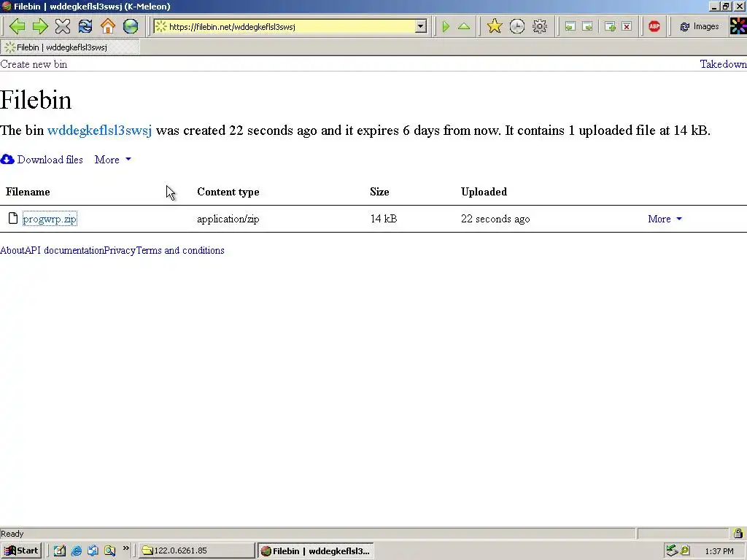
Task: Click the Size column header
Action: pyautogui.click(x=379, y=192)
